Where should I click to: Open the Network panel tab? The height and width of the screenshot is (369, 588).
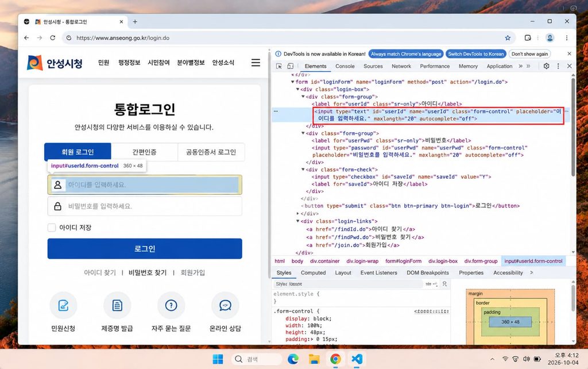pos(401,66)
